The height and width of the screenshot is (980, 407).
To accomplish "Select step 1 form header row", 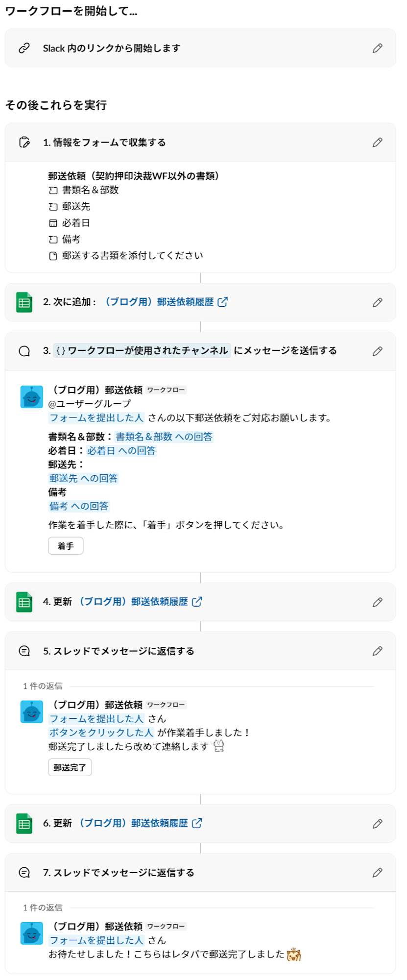I will [x=196, y=142].
